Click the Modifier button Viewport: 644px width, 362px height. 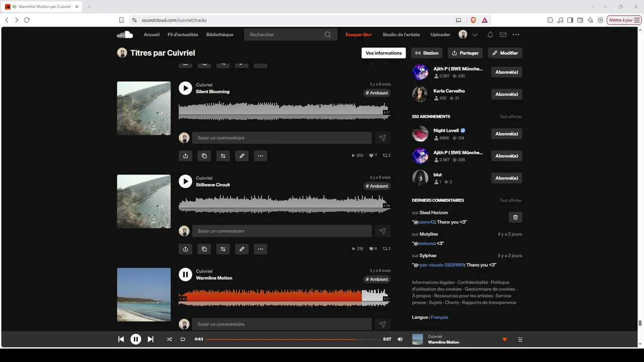(505, 53)
